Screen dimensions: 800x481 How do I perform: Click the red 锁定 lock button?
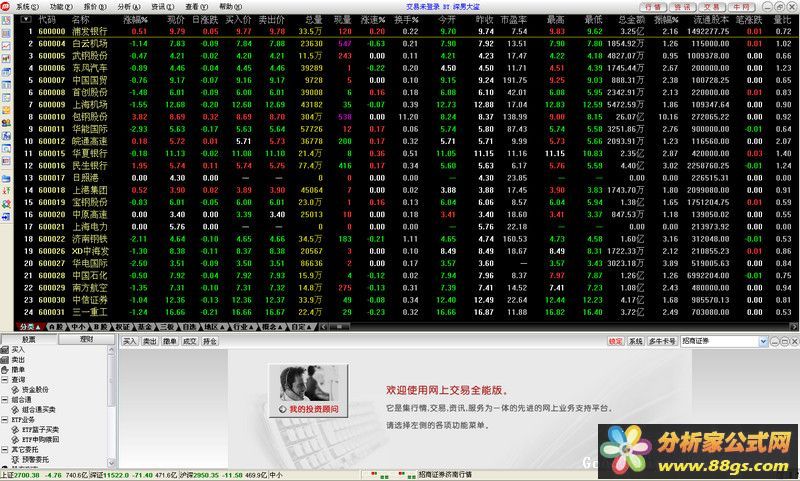pyautogui.click(x=615, y=341)
